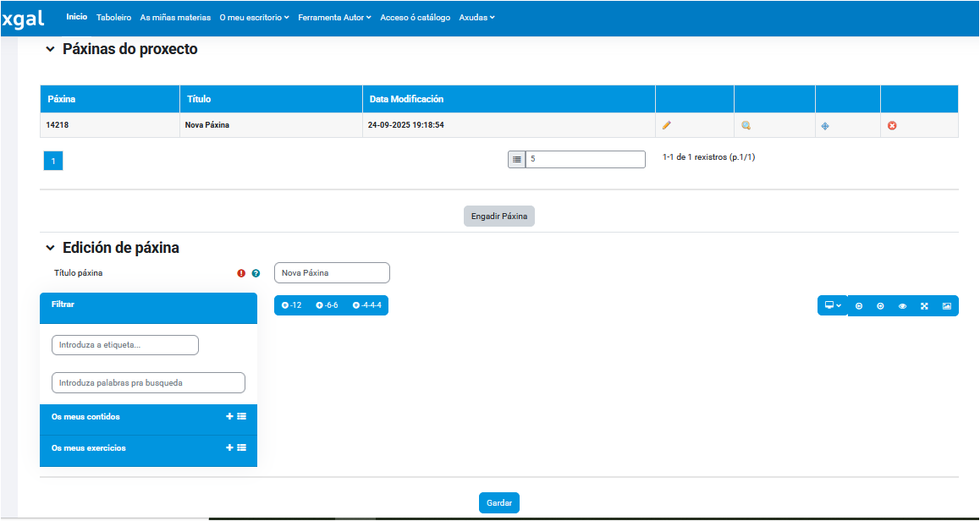The height and width of the screenshot is (521, 980).
Task: Collapse the Páxinas do proxecto section
Action: tap(50, 50)
